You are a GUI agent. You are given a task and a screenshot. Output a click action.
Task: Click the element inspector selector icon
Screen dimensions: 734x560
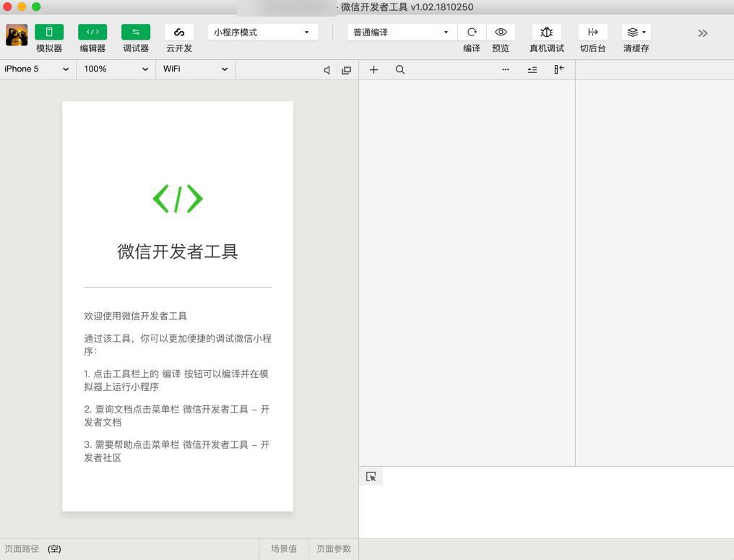pyautogui.click(x=371, y=477)
